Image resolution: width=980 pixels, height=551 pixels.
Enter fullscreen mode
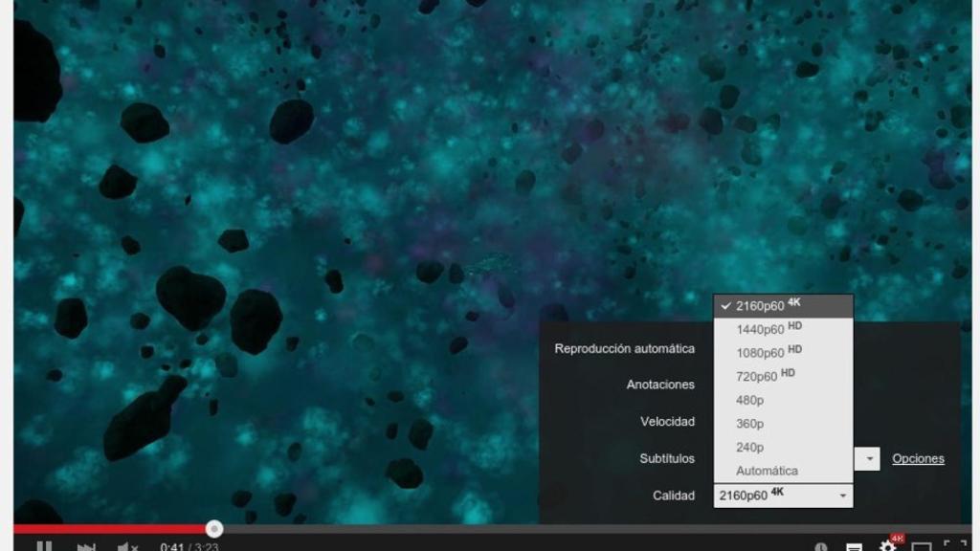pos(954,545)
